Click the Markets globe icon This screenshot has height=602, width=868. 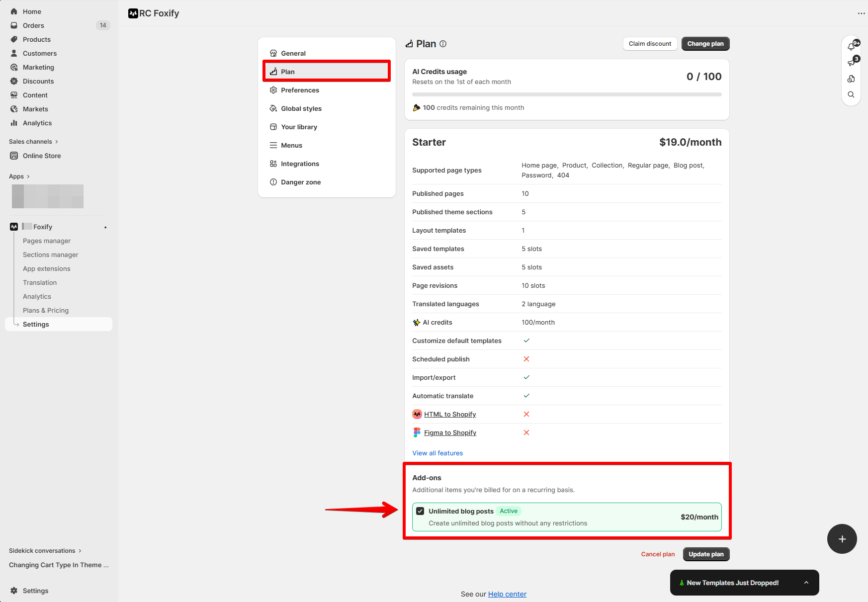click(x=14, y=109)
